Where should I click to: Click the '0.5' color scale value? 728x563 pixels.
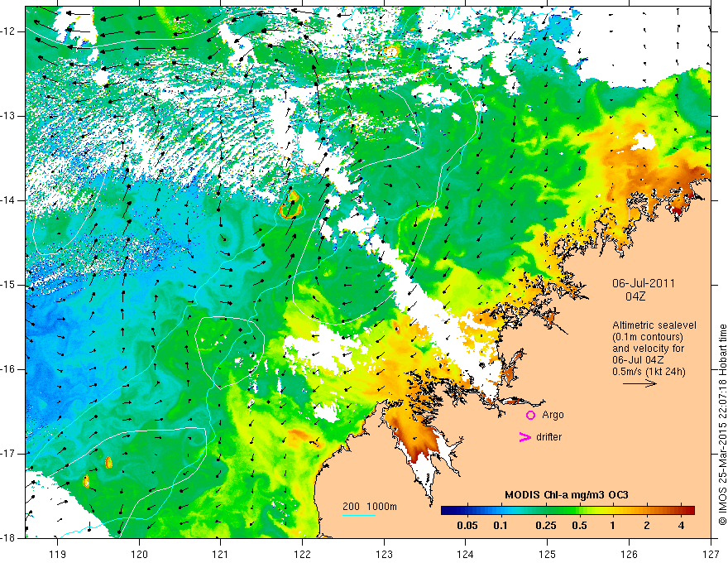pyautogui.click(x=579, y=526)
